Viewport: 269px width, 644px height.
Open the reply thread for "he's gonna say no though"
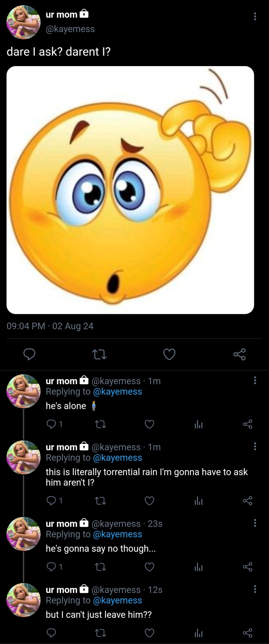pos(51,567)
